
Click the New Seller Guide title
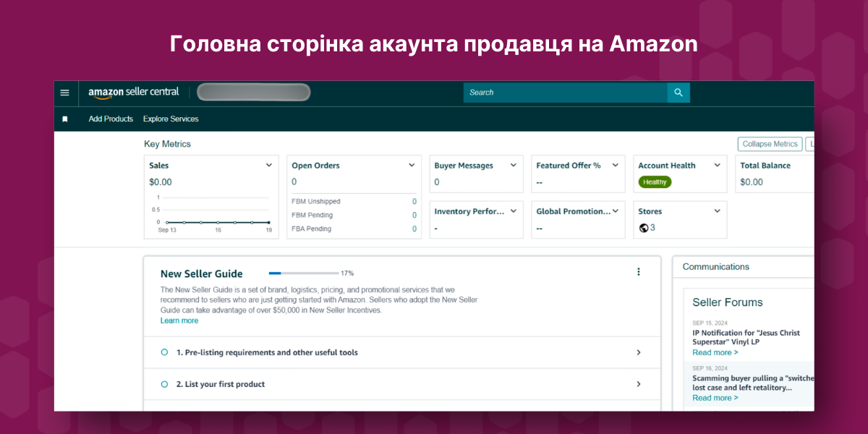point(202,273)
